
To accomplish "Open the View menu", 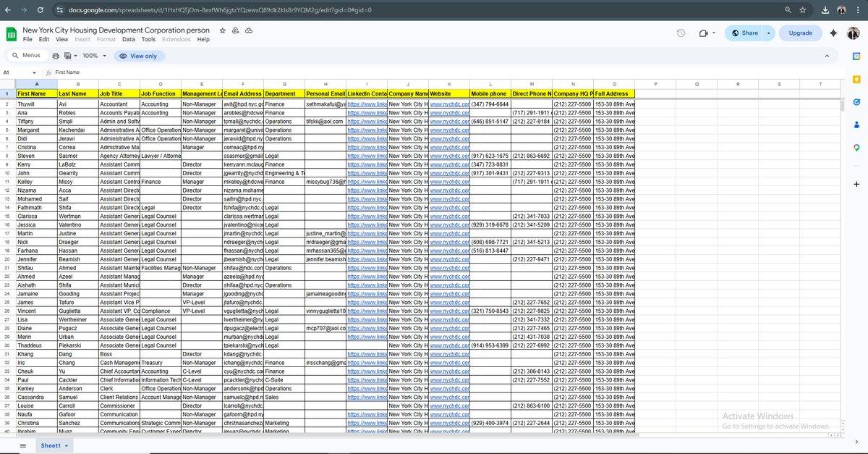I will click(x=62, y=39).
